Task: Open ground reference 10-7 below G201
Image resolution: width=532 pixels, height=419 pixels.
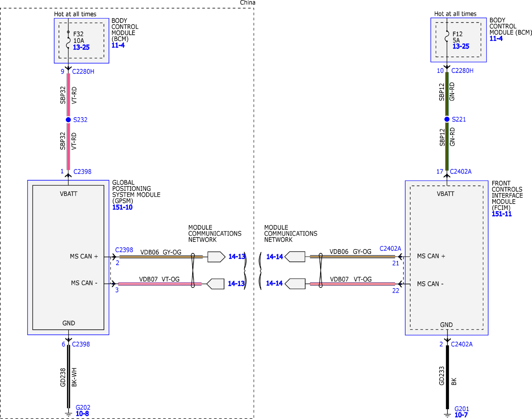Action: pos(461,415)
